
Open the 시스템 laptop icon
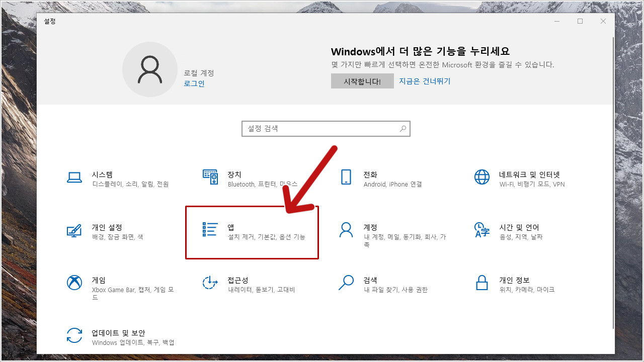pos(74,177)
